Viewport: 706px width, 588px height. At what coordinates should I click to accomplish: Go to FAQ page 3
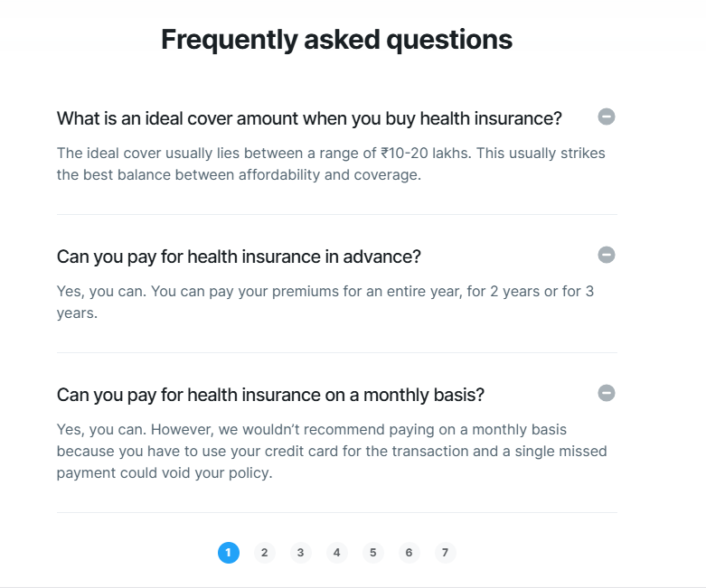tap(300, 553)
